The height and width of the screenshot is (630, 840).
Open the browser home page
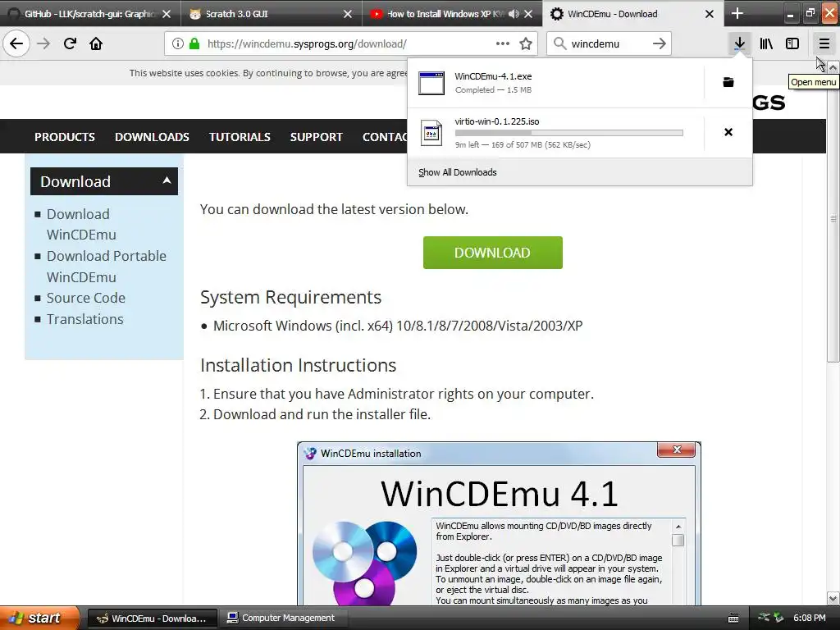pyautogui.click(x=96, y=43)
